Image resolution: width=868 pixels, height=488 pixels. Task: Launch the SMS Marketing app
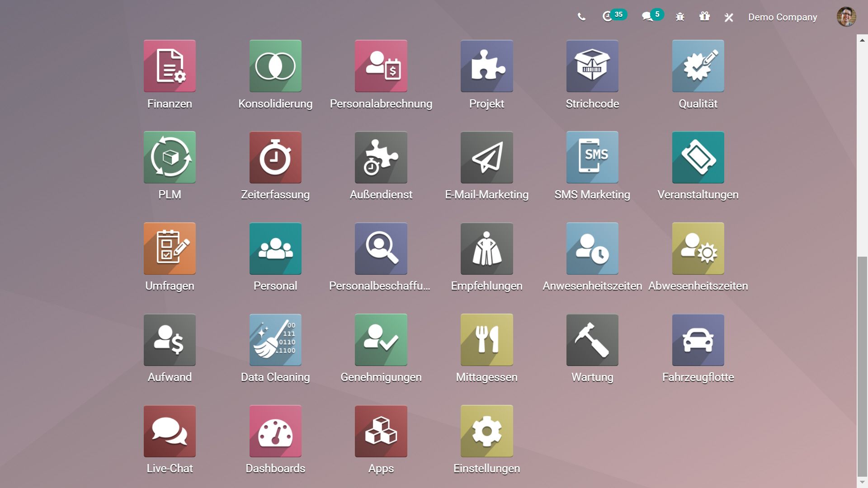pos(592,157)
